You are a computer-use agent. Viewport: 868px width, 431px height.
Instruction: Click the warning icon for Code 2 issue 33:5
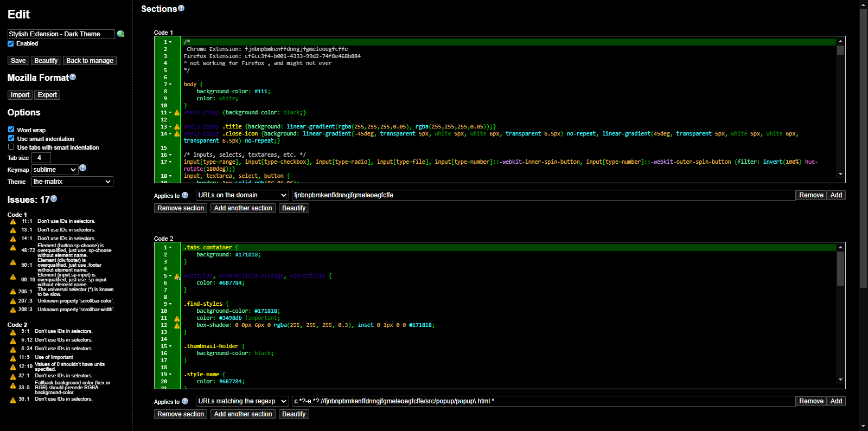coord(13,386)
